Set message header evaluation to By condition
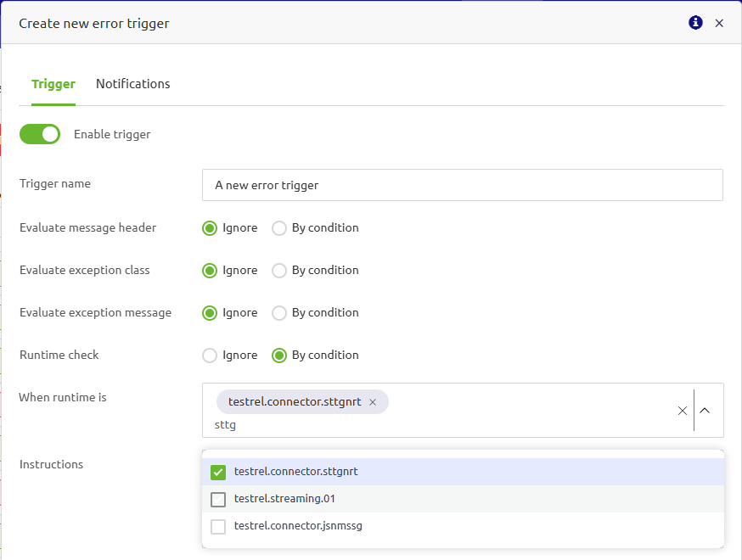This screenshot has width=742, height=560. pyautogui.click(x=279, y=228)
